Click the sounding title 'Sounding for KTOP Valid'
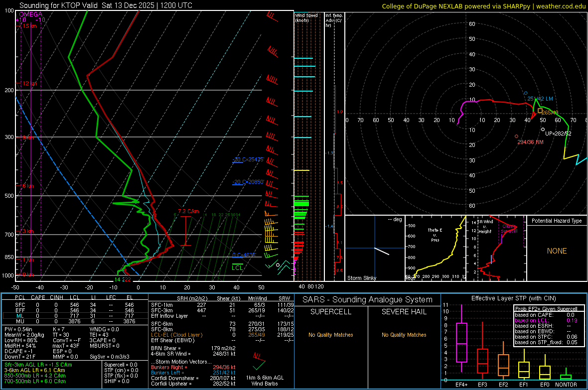The width and height of the screenshot is (588, 390). (58, 5)
